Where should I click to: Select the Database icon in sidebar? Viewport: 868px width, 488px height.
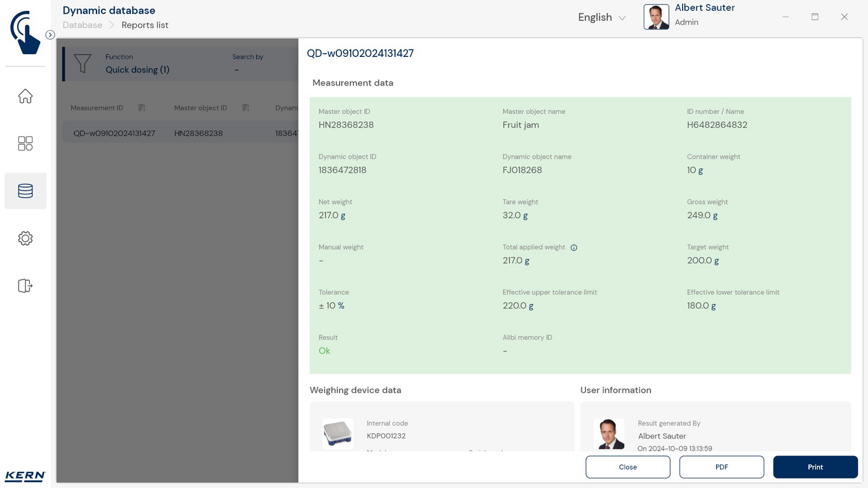[25, 191]
